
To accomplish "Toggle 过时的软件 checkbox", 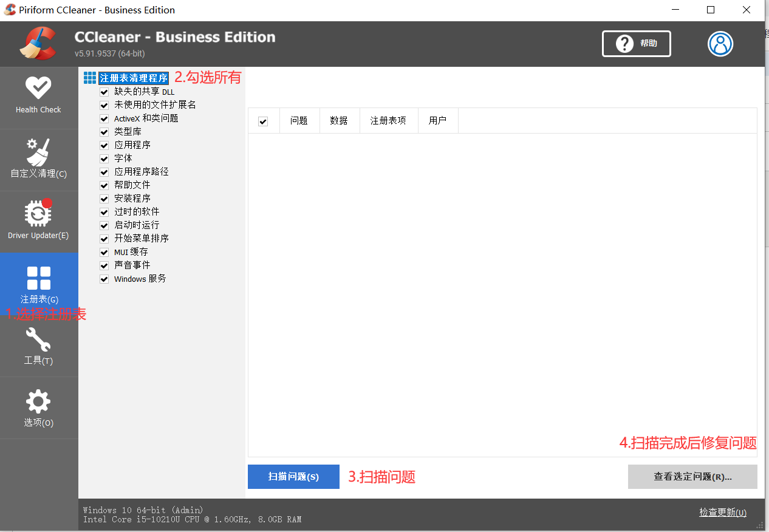I will (104, 212).
